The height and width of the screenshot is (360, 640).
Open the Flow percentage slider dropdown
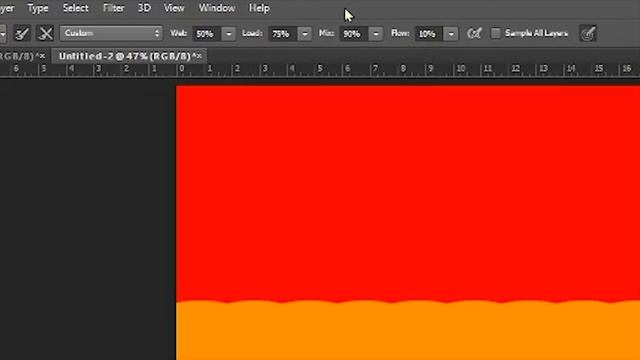coord(451,33)
